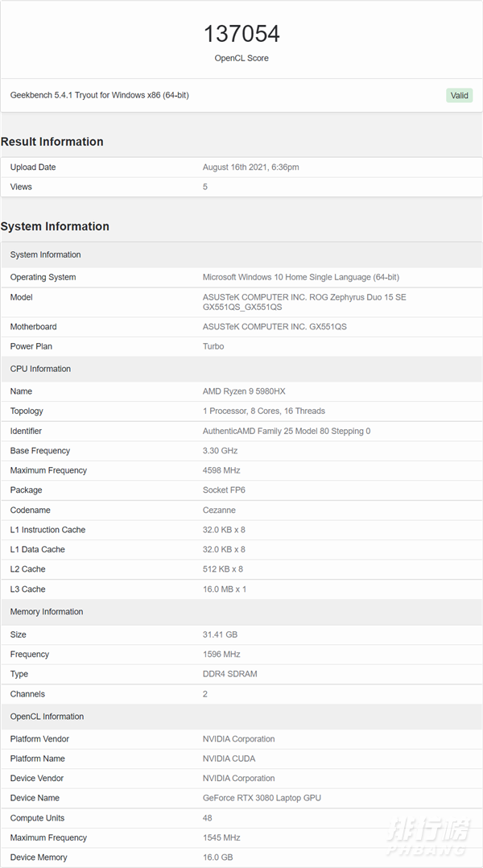The width and height of the screenshot is (483, 868).
Task: Click the Topology row label
Action: tap(27, 411)
